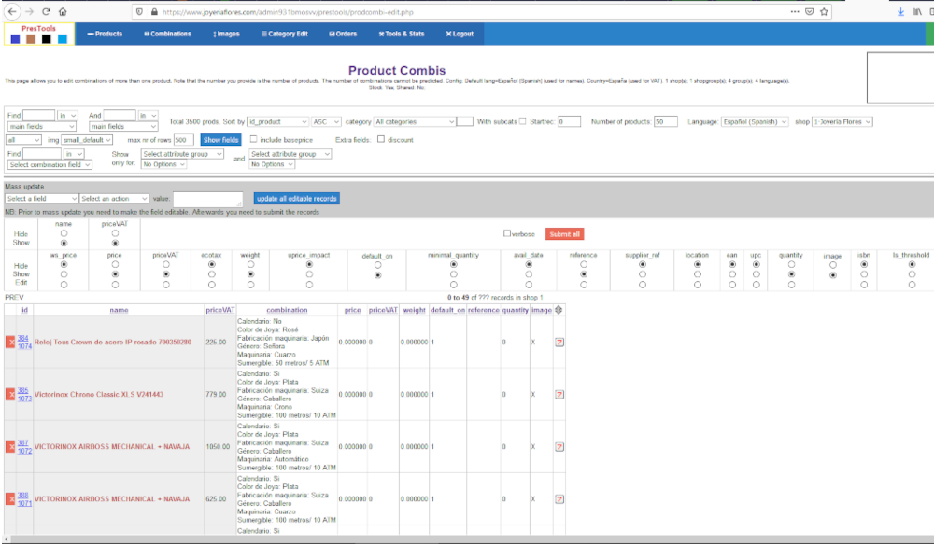Open edit icon for Victorinox Chrono row
This screenshot has height=560, width=934.
559,395
